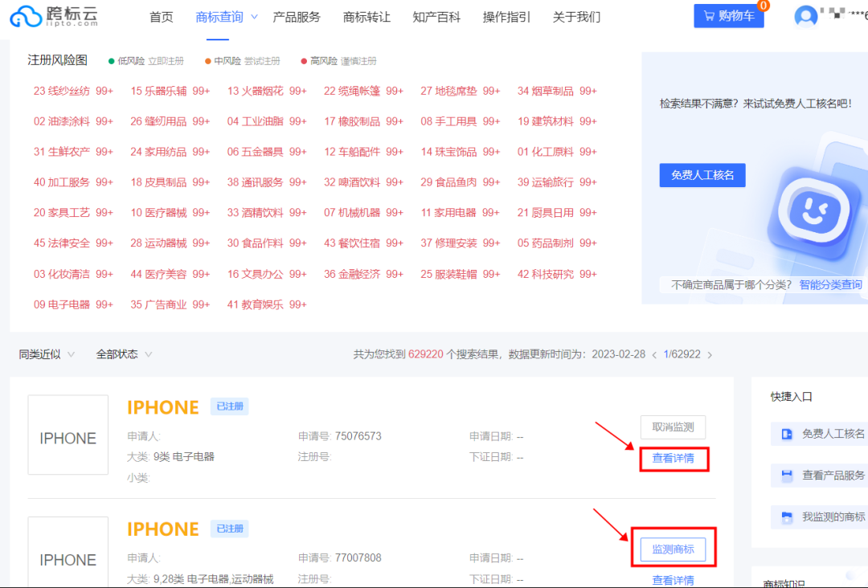Select risk category 43 餐饮住宿

pos(364,243)
